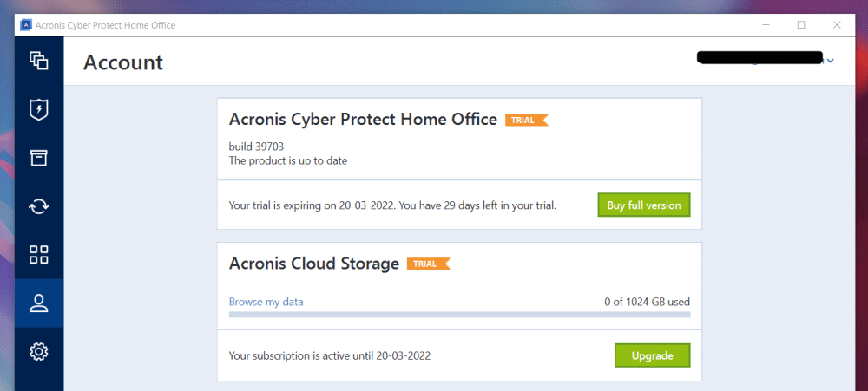Minimize the Acronis window
Screen dimensions: 868x391
click(x=762, y=25)
